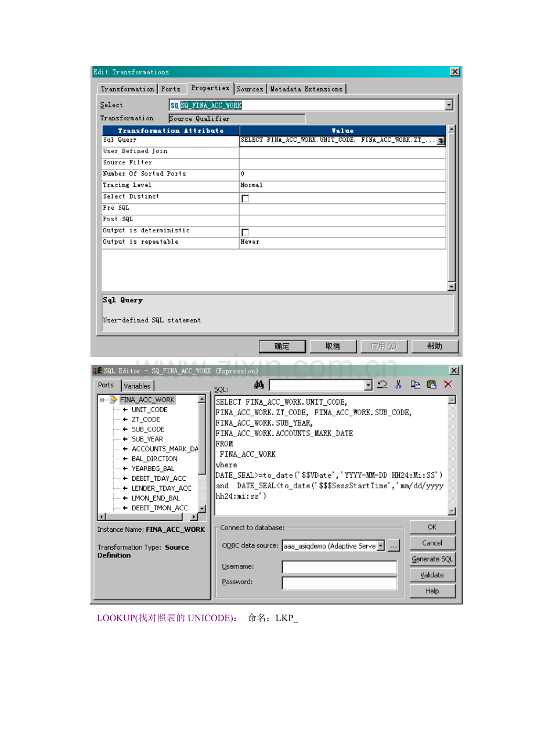Switch to the Variables tab in SQL Editor
This screenshot has width=534, height=756.
[x=138, y=386]
